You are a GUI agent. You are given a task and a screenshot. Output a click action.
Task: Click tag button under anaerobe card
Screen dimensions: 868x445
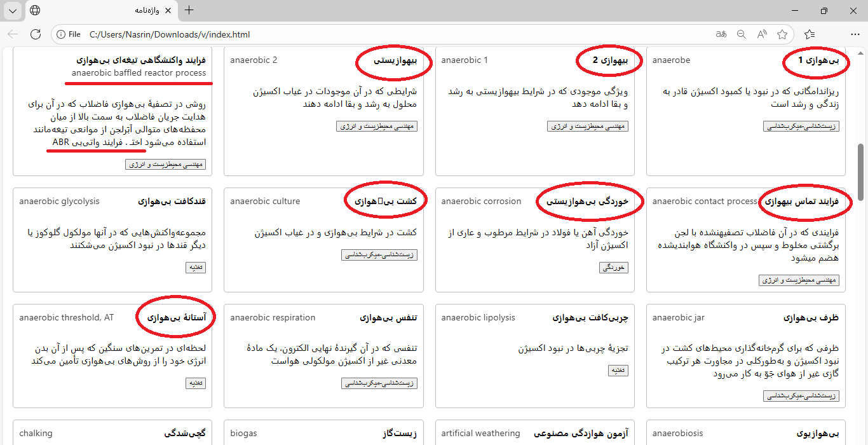coord(801,127)
